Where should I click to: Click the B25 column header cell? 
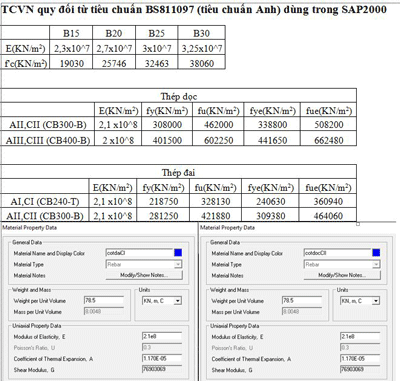pos(156,33)
